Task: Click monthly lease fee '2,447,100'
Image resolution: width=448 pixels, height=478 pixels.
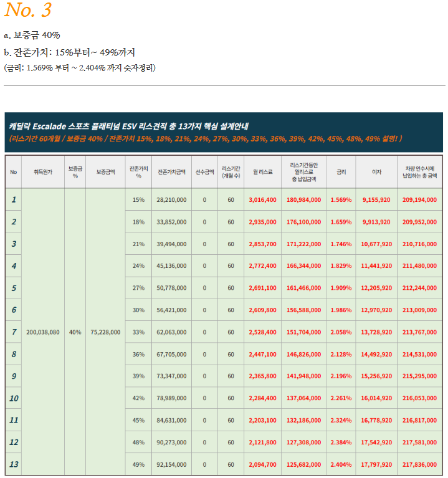Action: click(x=263, y=354)
